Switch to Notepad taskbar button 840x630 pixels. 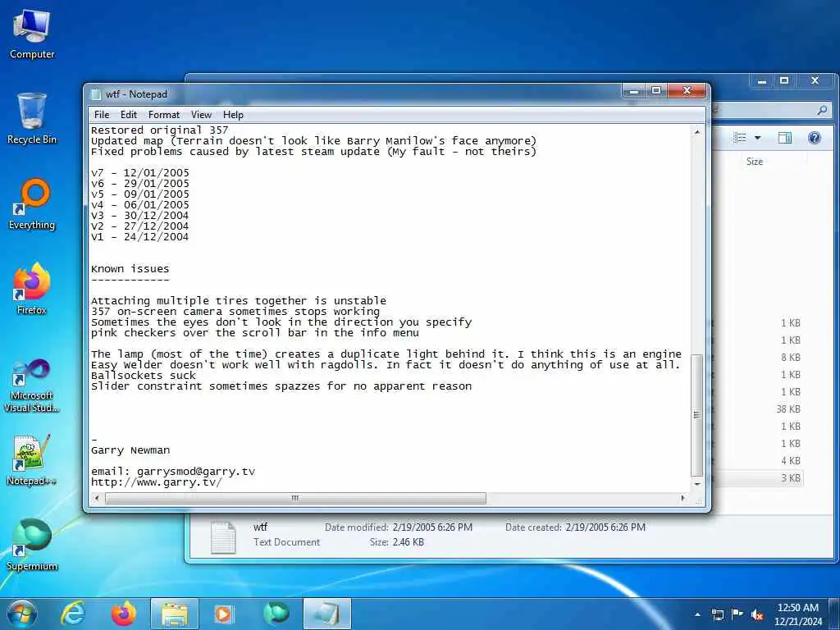[326, 614]
